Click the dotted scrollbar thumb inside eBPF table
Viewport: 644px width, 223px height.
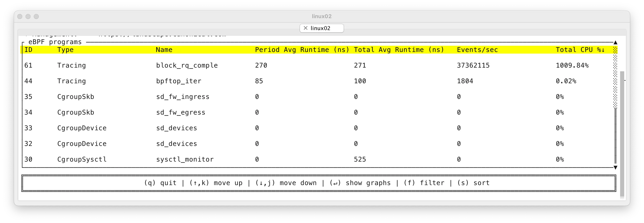point(615,77)
